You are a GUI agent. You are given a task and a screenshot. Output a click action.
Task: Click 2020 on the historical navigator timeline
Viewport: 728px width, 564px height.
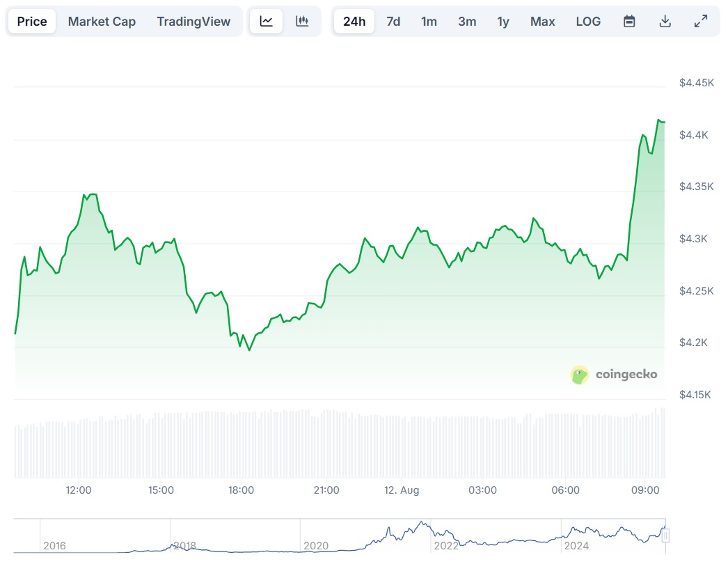(x=315, y=546)
